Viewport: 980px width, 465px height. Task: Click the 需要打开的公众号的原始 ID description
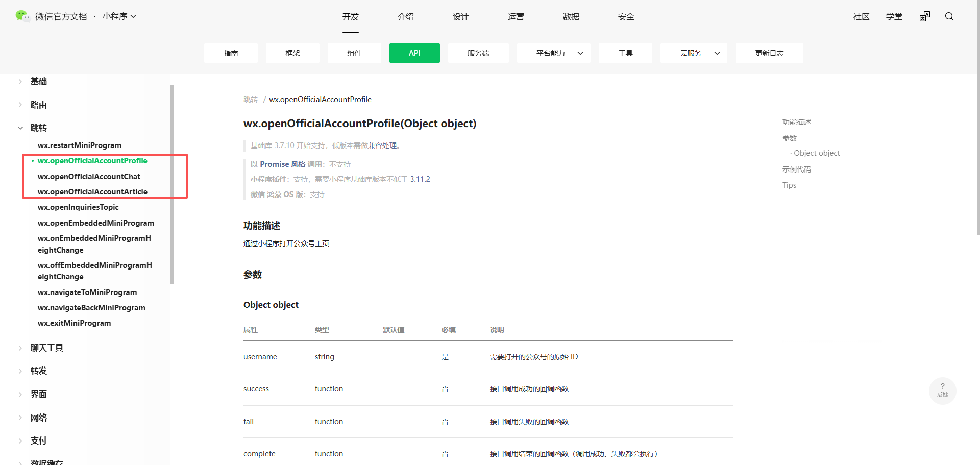pyautogui.click(x=534, y=357)
